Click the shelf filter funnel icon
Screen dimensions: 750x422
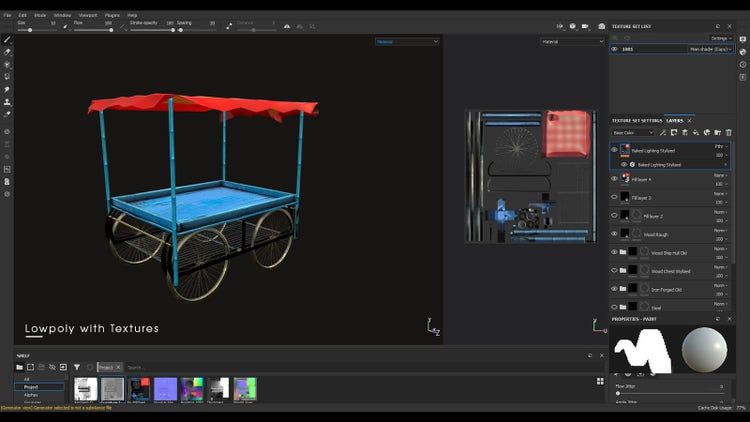point(77,367)
